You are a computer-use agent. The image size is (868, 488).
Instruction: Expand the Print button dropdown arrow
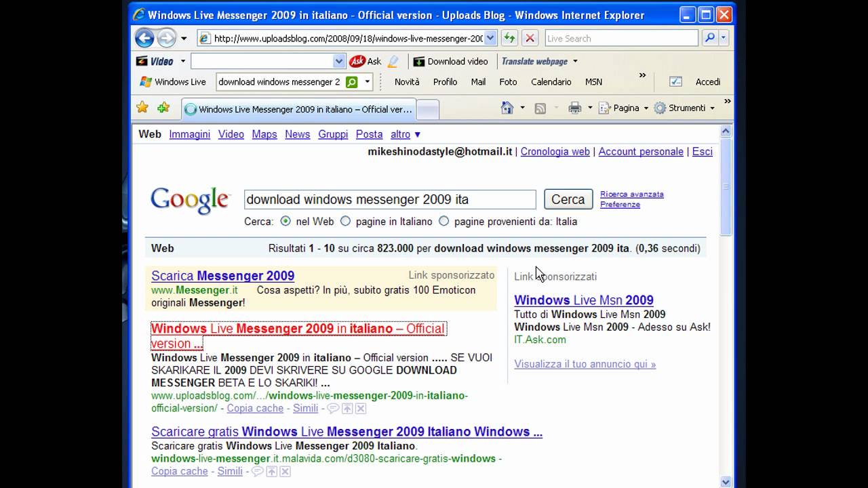(590, 108)
